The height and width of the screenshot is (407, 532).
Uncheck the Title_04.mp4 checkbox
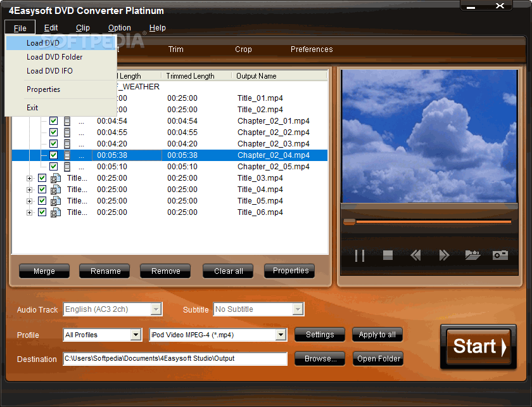coord(42,189)
